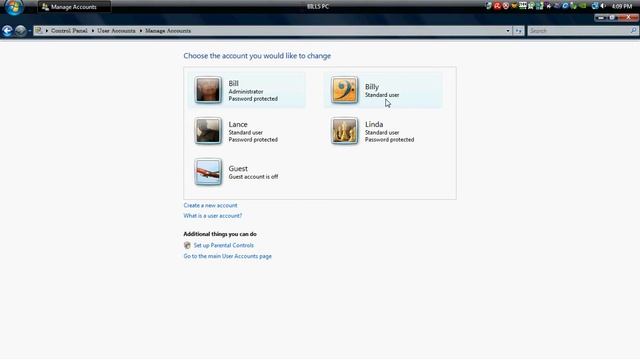Open Set up Parental Controls link
Image resolution: width=640 pixels, height=360 pixels.
pos(224,245)
